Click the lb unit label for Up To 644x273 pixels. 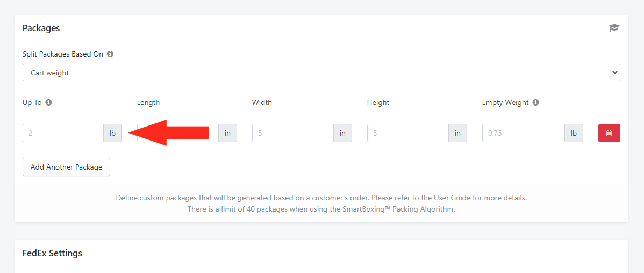tap(112, 133)
